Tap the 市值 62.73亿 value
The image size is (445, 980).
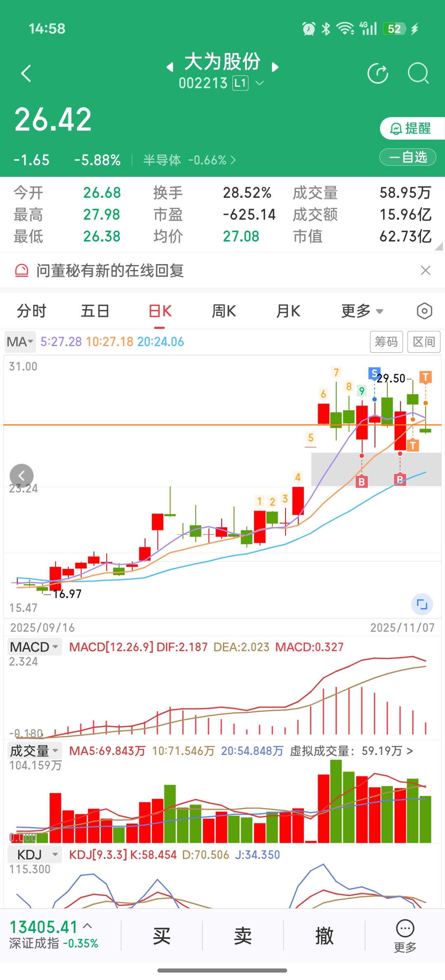405,236
